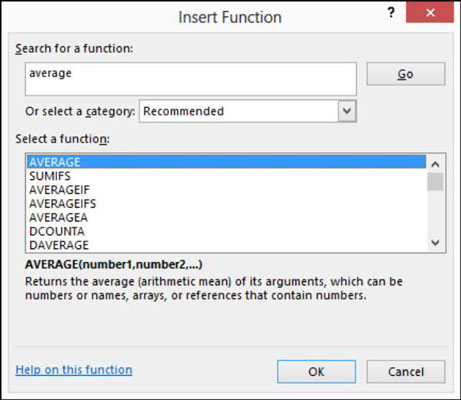This screenshot has width=461, height=400.
Task: Click the scrollbar track below the thumb
Action: [x=435, y=213]
